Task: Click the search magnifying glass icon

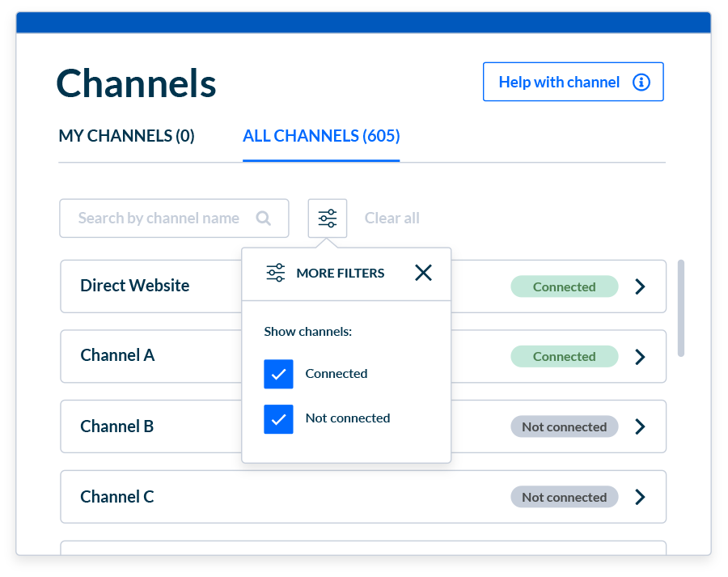Action: point(264,218)
